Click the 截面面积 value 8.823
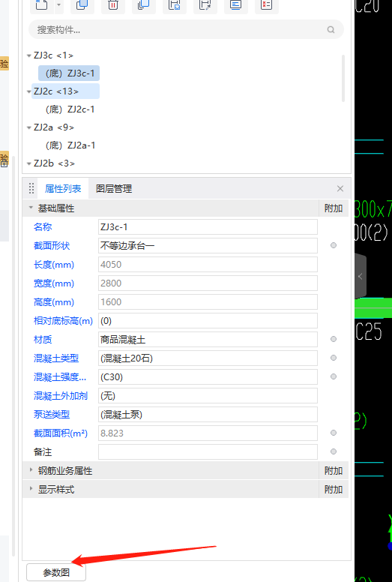Screen dimensions: 392x582 coord(208,433)
